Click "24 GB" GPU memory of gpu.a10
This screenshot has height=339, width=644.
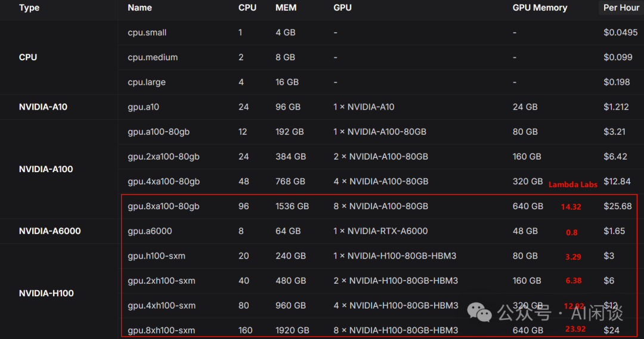click(x=525, y=107)
